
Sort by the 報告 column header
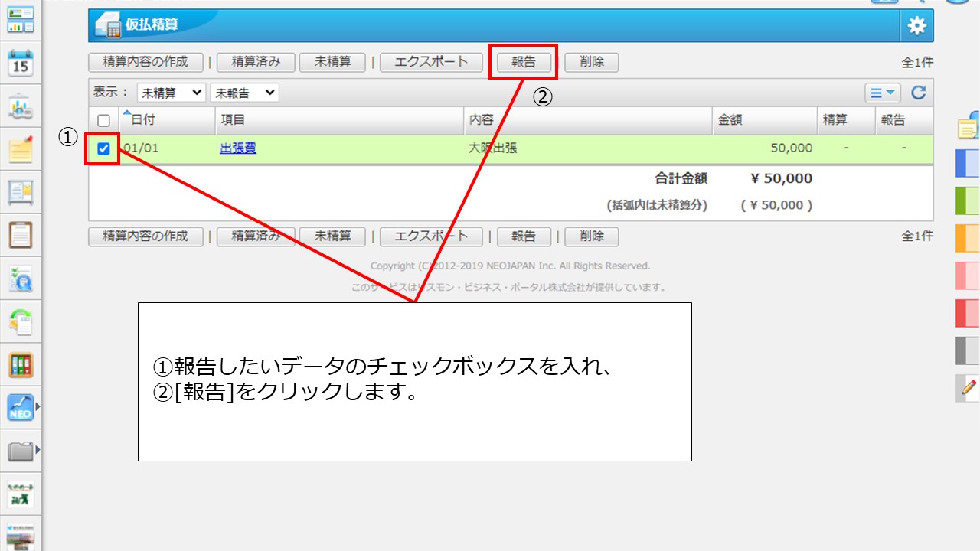click(904, 120)
